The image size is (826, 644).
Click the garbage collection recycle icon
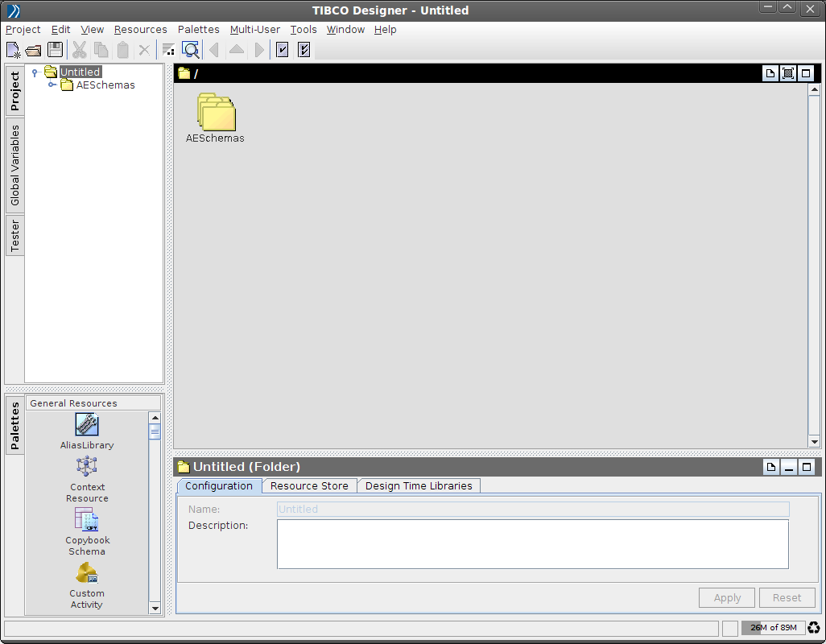tap(814, 628)
